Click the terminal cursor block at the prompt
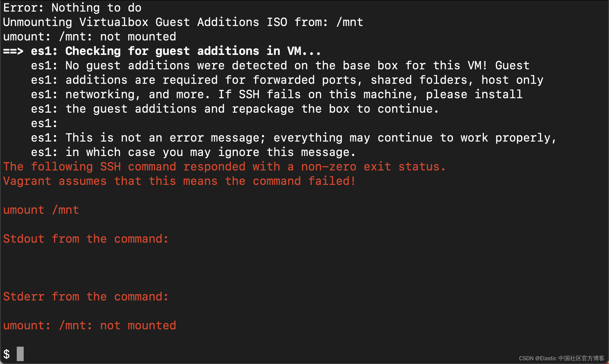Screen dimensions: 609x364 tap(20, 354)
